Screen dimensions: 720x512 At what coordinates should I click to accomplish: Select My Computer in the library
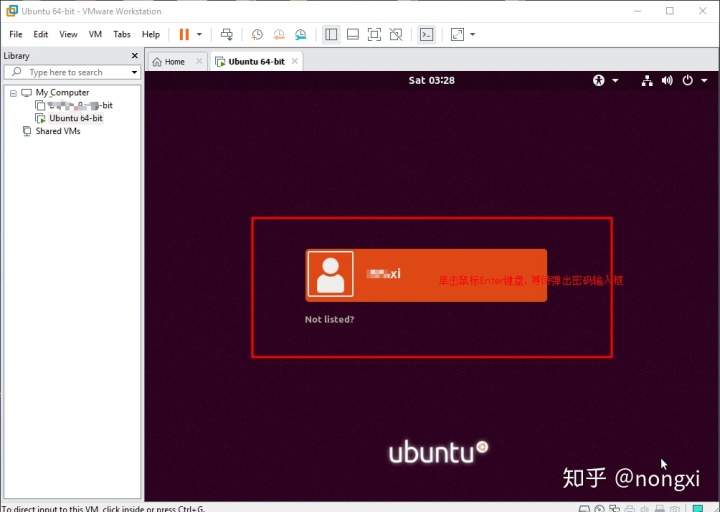pyautogui.click(x=62, y=92)
